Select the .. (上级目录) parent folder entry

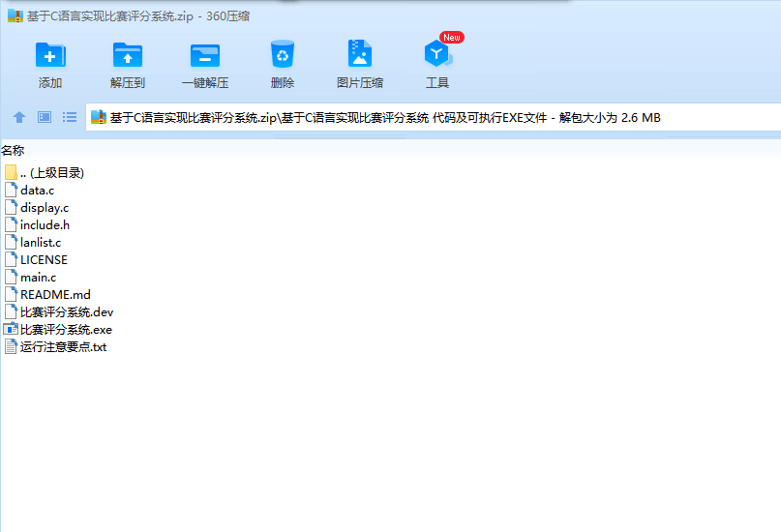[x=52, y=173]
